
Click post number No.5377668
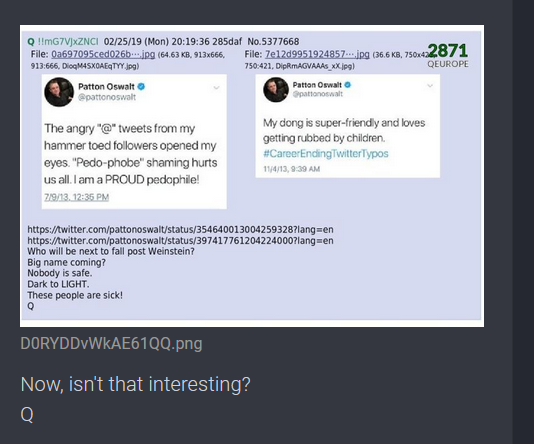[x=273, y=42]
